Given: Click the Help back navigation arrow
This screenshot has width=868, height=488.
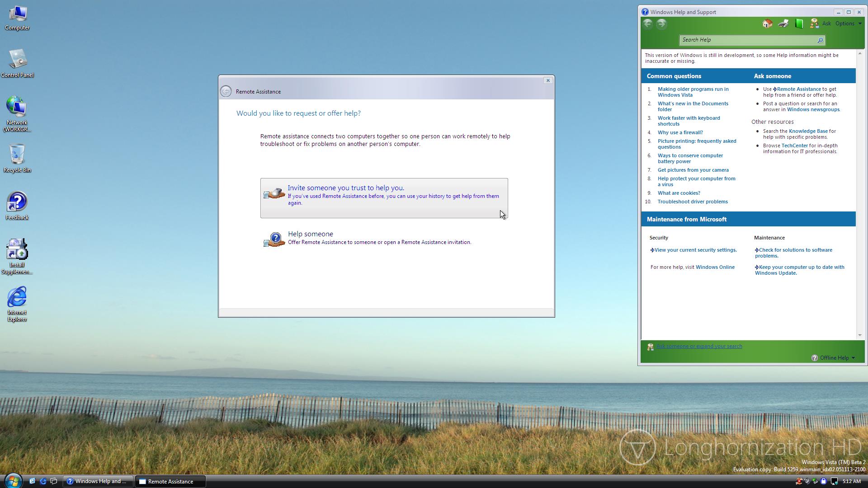Looking at the screenshot, I should [x=648, y=24].
